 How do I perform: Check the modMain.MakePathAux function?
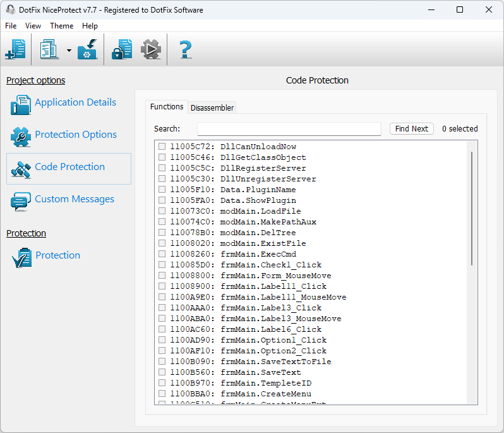162,222
